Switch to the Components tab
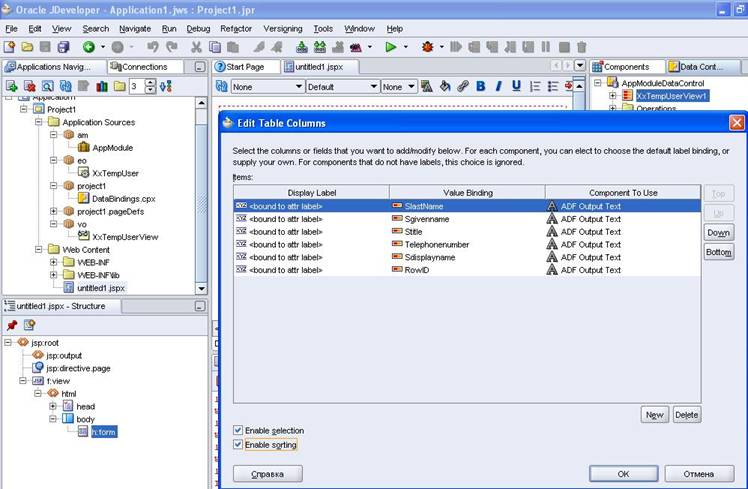Viewport: 748px width, 489px height. pyautogui.click(x=626, y=67)
